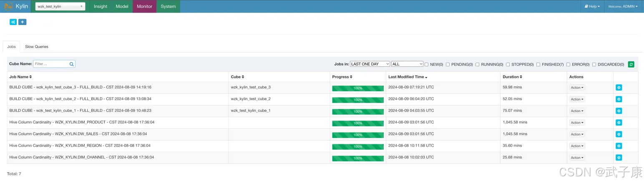Expand the LAST ONE DAY time dropdown
Image resolution: width=644 pixels, height=183 pixels.
[x=370, y=64]
